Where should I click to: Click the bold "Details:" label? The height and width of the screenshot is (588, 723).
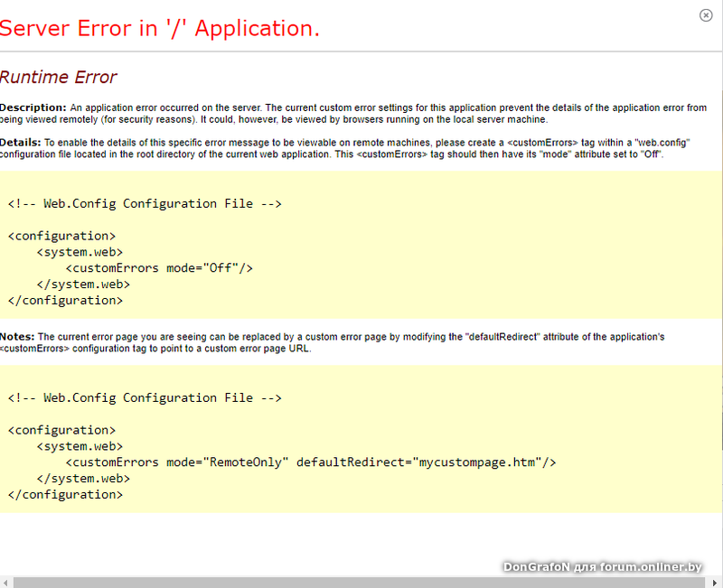(20, 143)
